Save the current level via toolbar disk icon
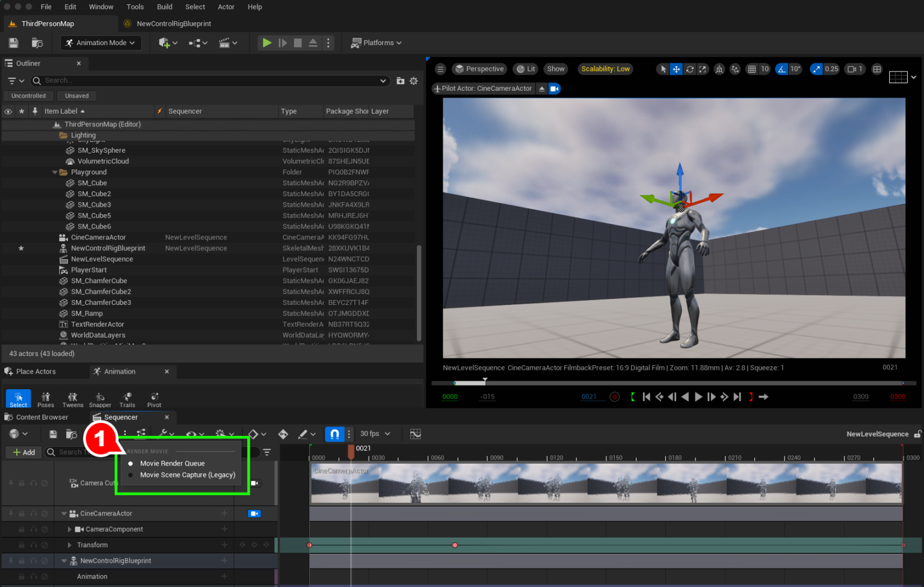The width and height of the screenshot is (924, 587). pyautogui.click(x=13, y=42)
